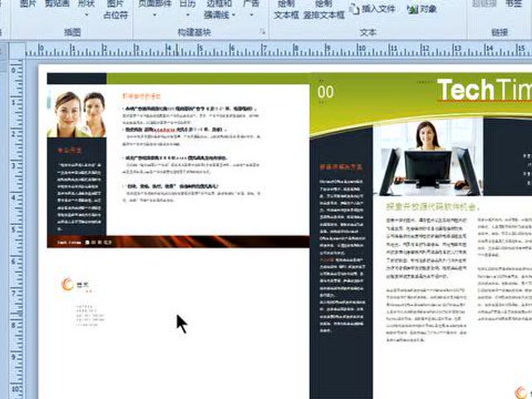Select the woman at computer photo
The height and width of the screenshot is (399, 532).
(x=428, y=156)
